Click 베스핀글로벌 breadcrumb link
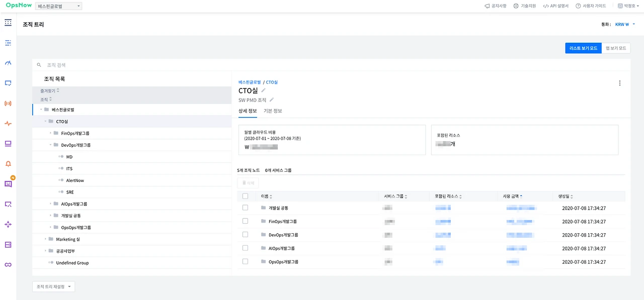The width and height of the screenshot is (644, 300). click(x=250, y=82)
